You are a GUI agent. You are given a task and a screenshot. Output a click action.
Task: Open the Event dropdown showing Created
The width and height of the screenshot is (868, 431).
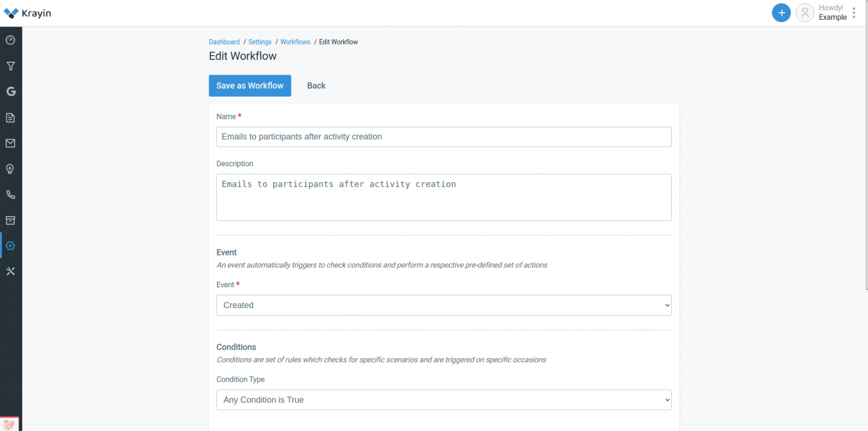(444, 305)
